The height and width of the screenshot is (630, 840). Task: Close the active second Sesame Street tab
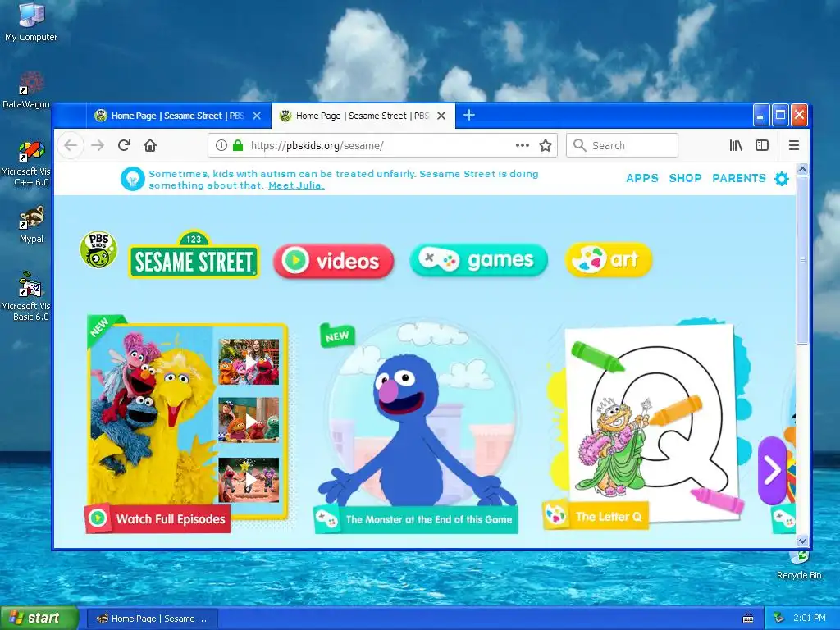point(441,116)
